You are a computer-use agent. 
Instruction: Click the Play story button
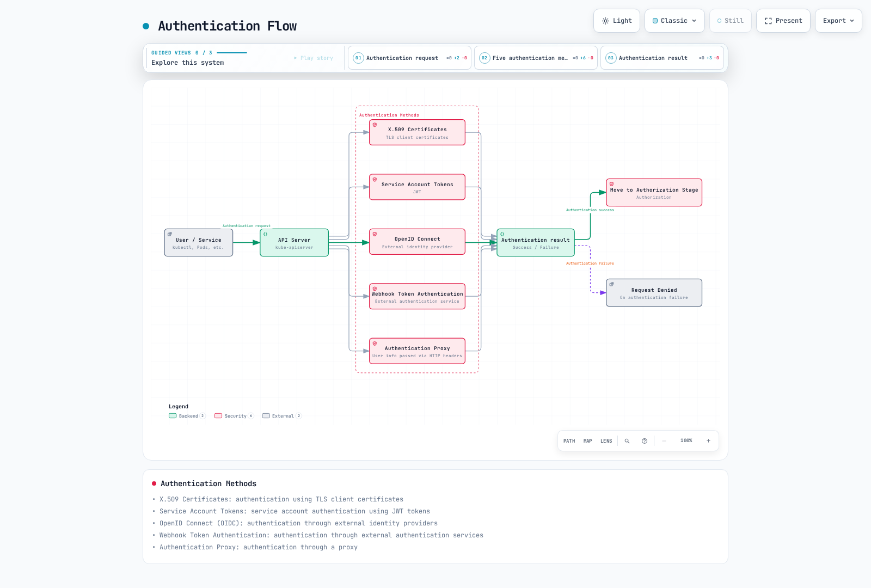point(314,58)
